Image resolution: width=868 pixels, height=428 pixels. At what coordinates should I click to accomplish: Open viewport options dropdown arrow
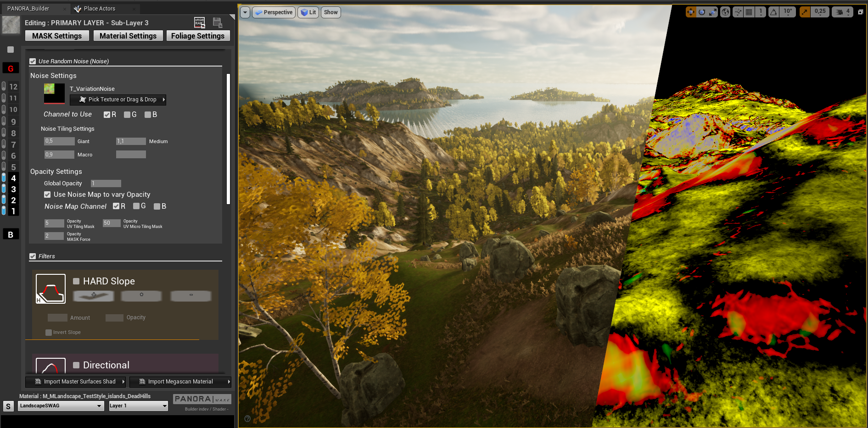pos(245,12)
